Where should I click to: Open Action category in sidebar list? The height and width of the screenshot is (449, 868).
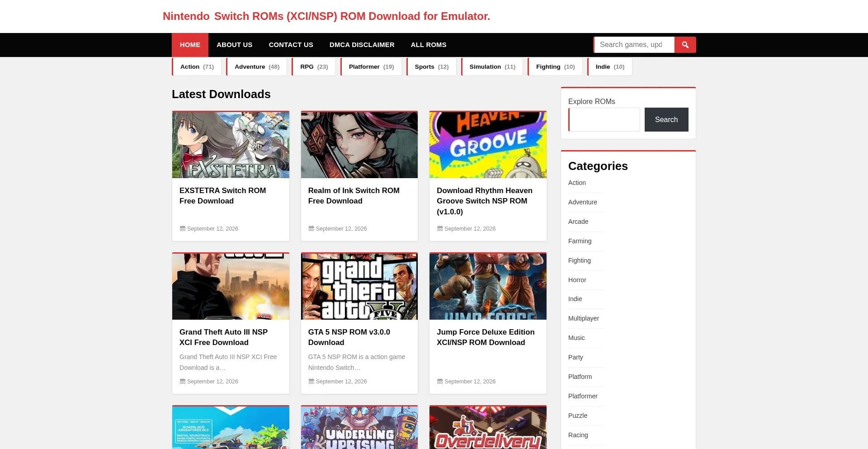click(577, 183)
